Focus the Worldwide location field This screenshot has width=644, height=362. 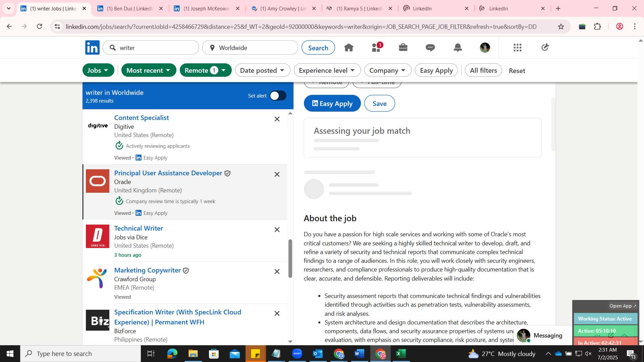[250, 48]
